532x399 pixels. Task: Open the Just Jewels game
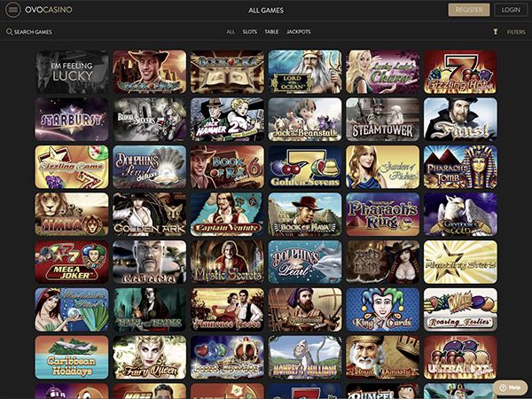[x=227, y=357]
